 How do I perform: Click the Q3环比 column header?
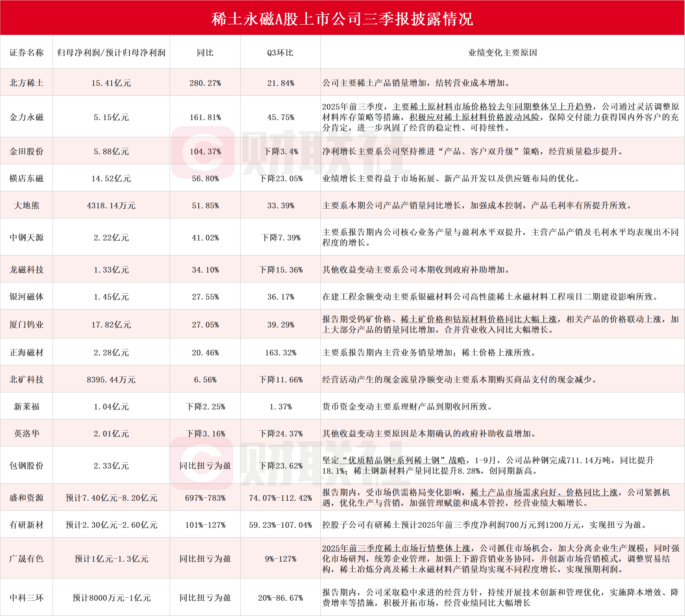point(280,53)
